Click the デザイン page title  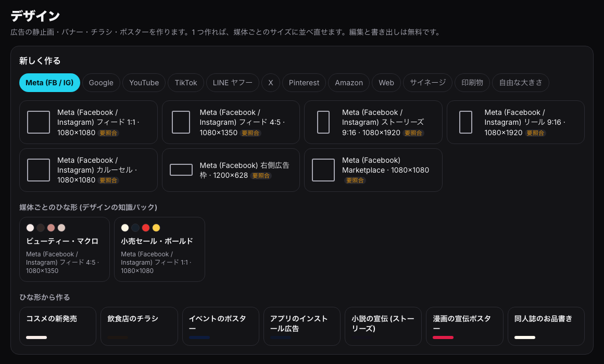pyautogui.click(x=35, y=16)
